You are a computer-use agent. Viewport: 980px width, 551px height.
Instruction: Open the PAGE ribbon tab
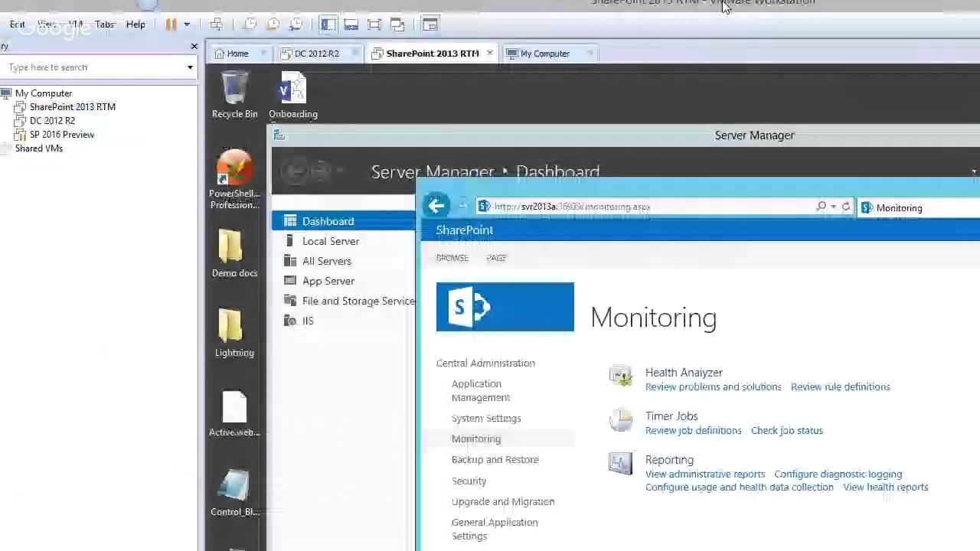coord(496,258)
